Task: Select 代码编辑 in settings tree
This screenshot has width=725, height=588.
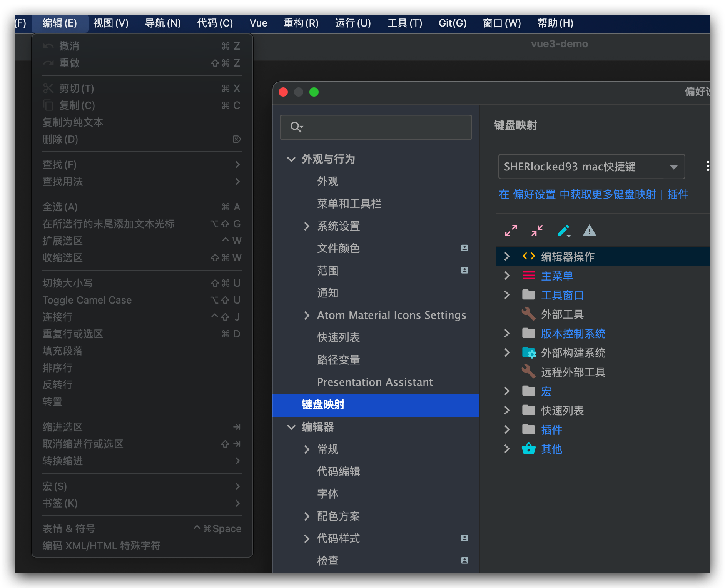Action: tap(339, 471)
